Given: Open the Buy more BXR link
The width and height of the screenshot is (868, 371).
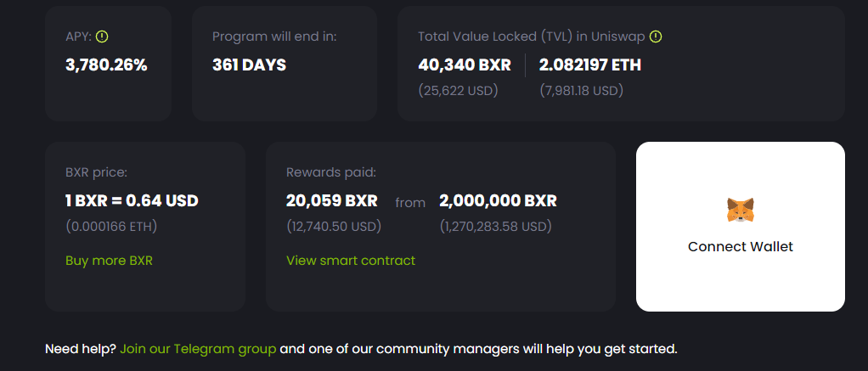Looking at the screenshot, I should click(109, 261).
